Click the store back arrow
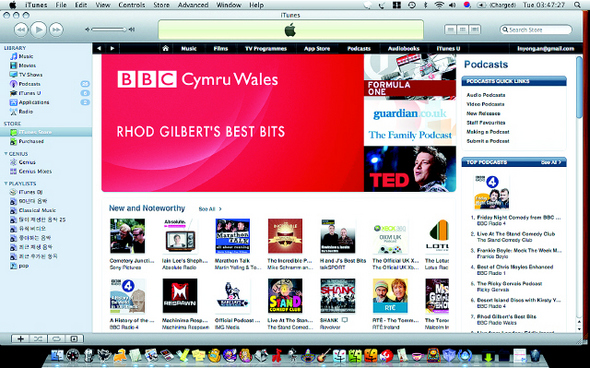The image size is (590, 368). click(x=99, y=48)
